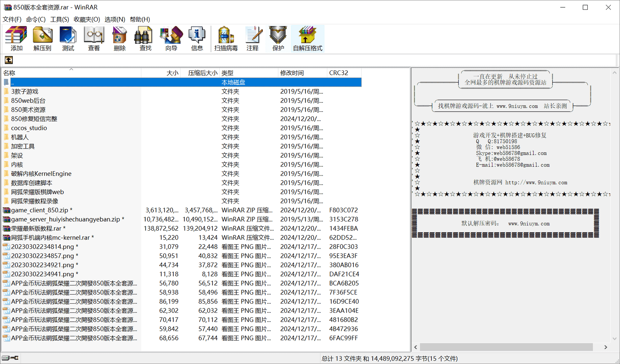The height and width of the screenshot is (364, 620).
Task: Click the archive icon of game_client_850.zip
Action: click(x=6, y=210)
